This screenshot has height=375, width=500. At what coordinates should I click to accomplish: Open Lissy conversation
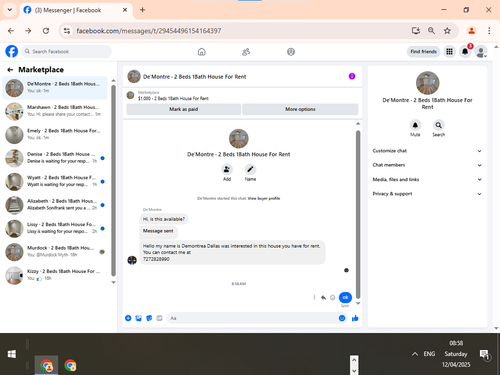coord(55,228)
